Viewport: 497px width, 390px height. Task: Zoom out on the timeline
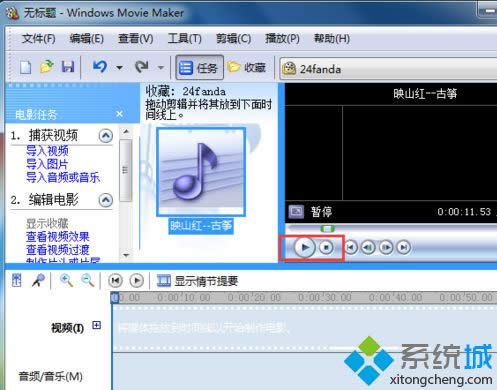(x=88, y=281)
